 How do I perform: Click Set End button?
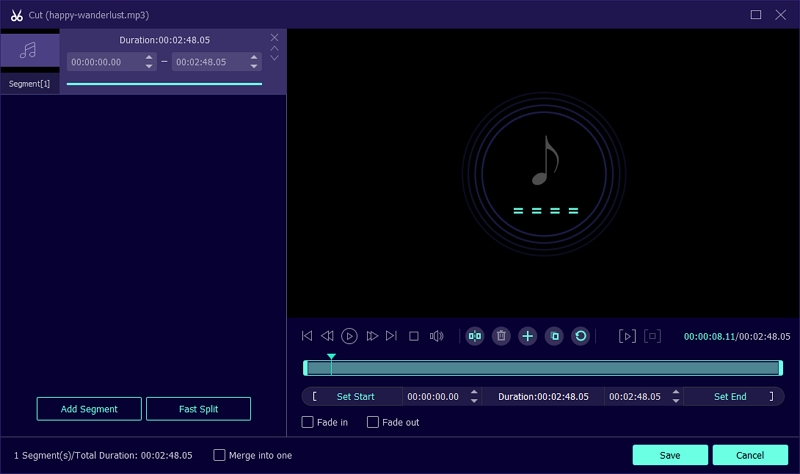730,396
